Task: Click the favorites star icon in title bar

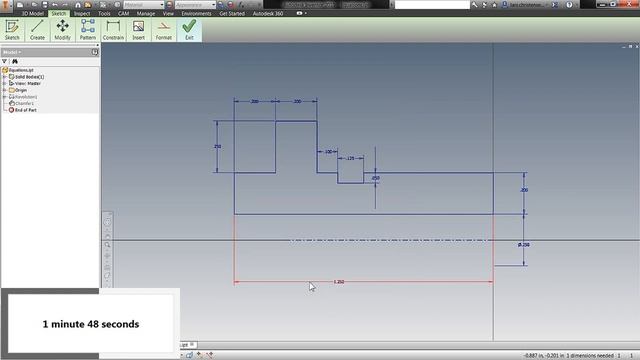Action: pos(494,5)
